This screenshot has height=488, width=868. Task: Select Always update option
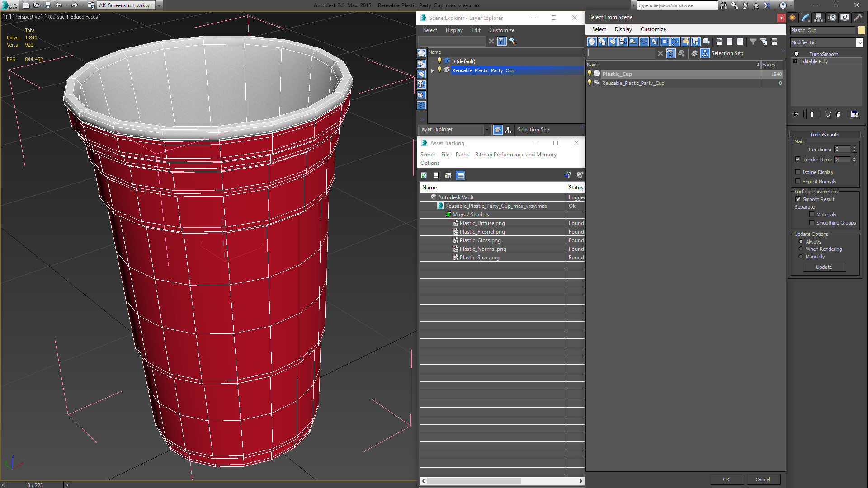(x=801, y=242)
